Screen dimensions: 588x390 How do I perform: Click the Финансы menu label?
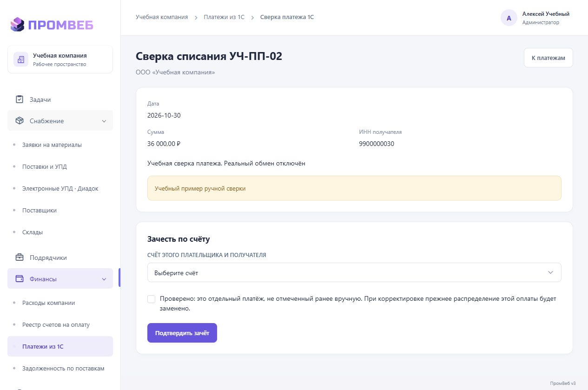coord(43,279)
